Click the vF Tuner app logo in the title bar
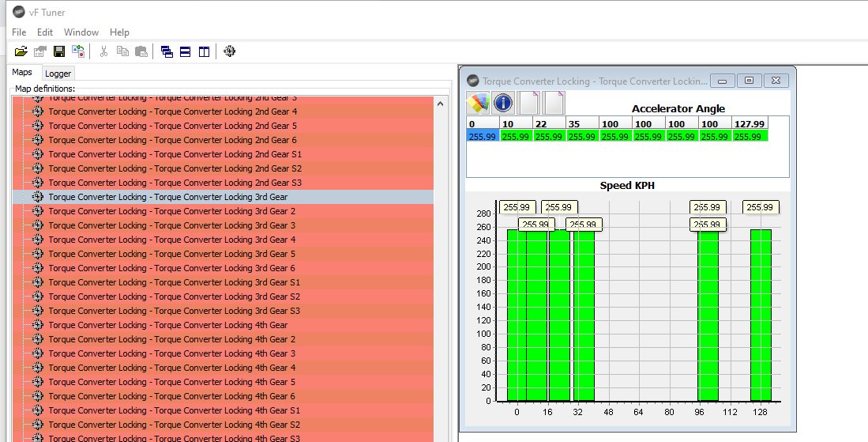Viewport: 868px width, 442px height. (x=19, y=12)
